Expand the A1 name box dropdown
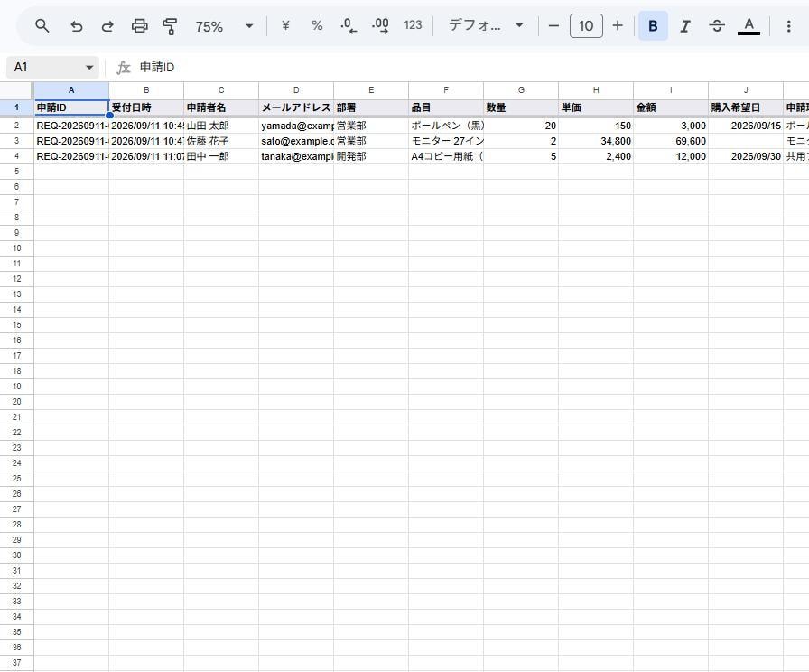This screenshot has height=672, width=809. (89, 67)
